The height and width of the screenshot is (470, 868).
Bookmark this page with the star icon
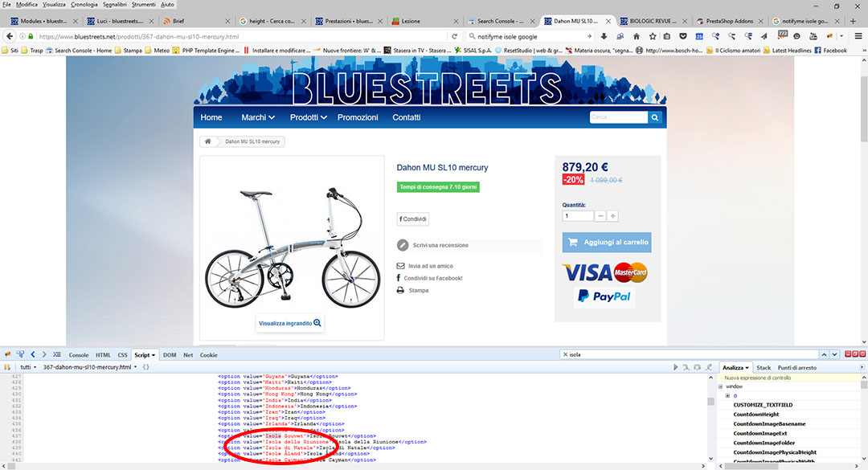[653, 36]
